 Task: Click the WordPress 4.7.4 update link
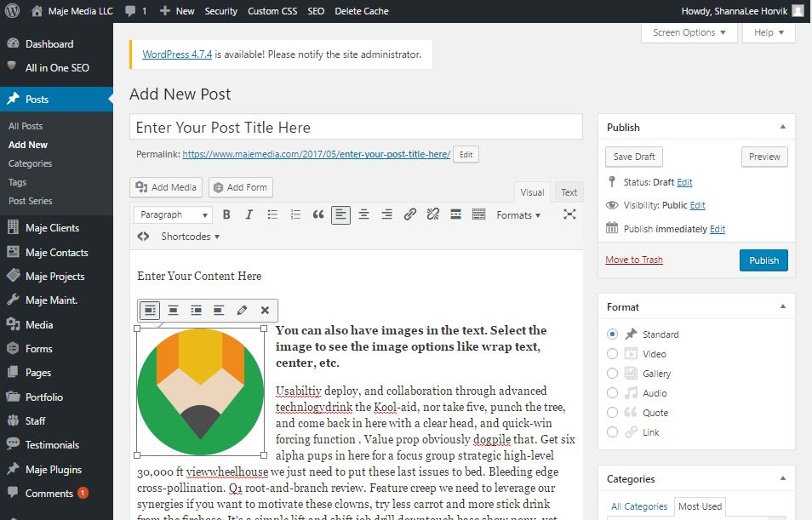(177, 54)
